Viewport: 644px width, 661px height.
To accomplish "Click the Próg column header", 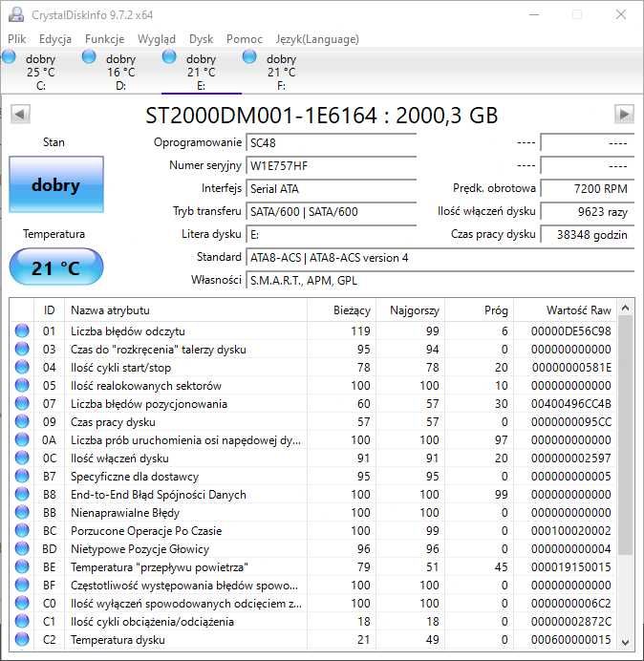I will tap(479, 310).
